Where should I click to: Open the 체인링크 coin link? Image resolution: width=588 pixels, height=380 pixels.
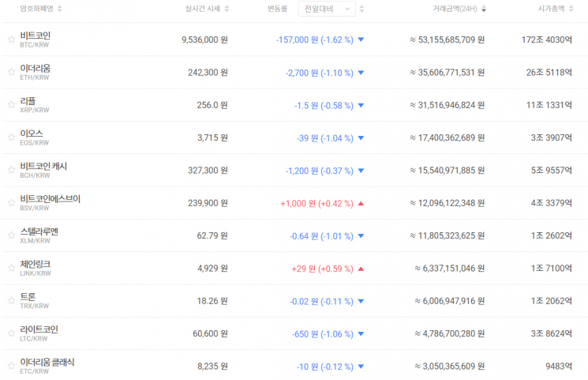pos(36,265)
